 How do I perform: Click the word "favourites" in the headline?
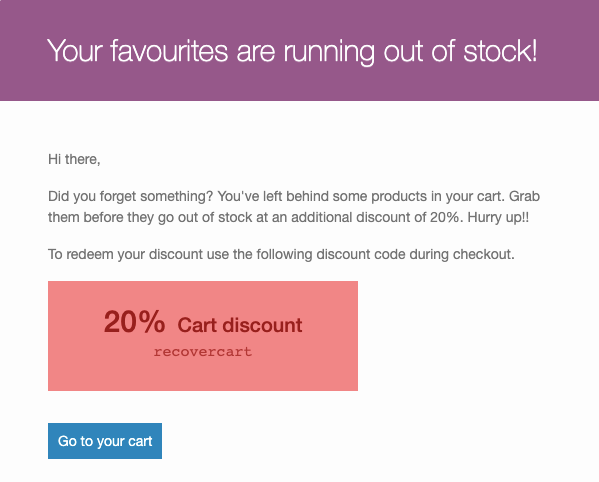click(169, 50)
